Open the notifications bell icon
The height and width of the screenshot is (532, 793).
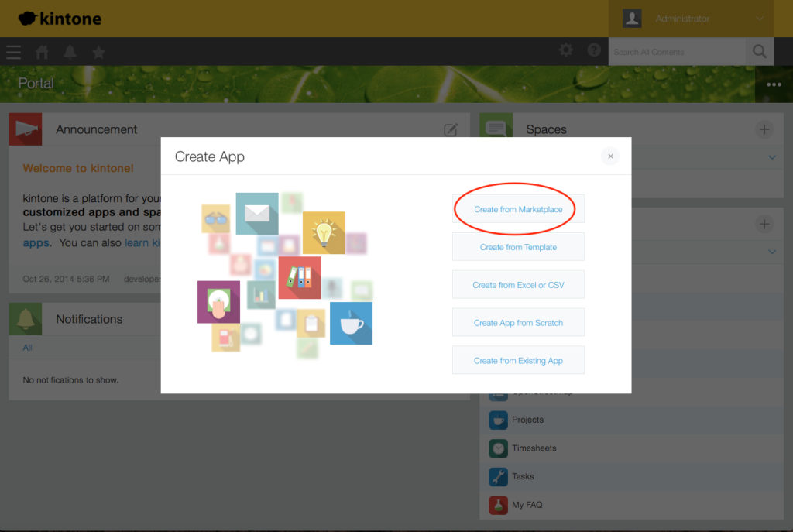coord(70,52)
